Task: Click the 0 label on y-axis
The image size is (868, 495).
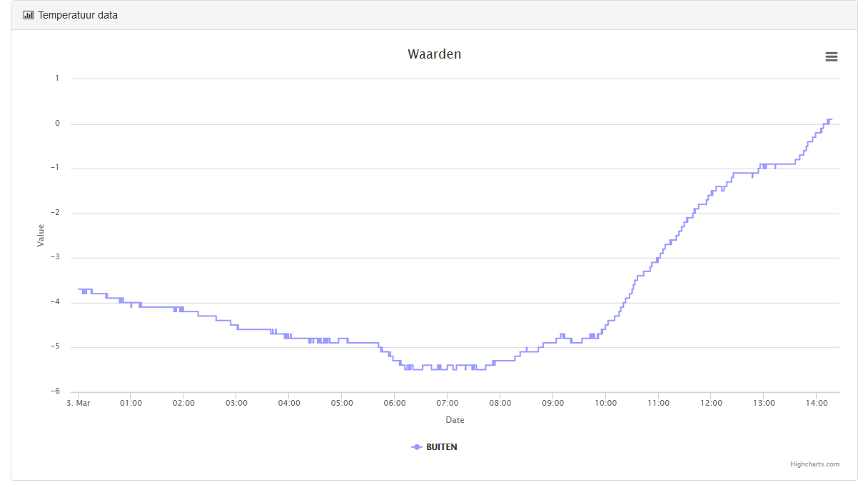Action: pos(58,124)
